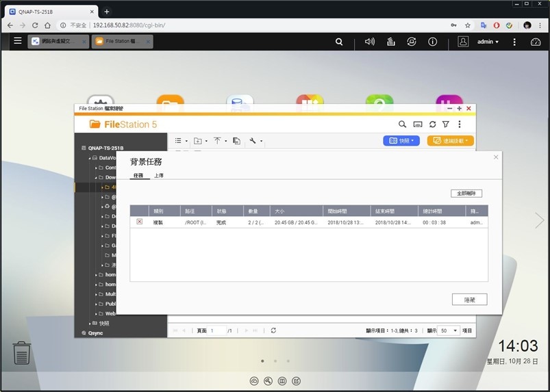
Task: Reload the browser page
Action: click(35, 25)
